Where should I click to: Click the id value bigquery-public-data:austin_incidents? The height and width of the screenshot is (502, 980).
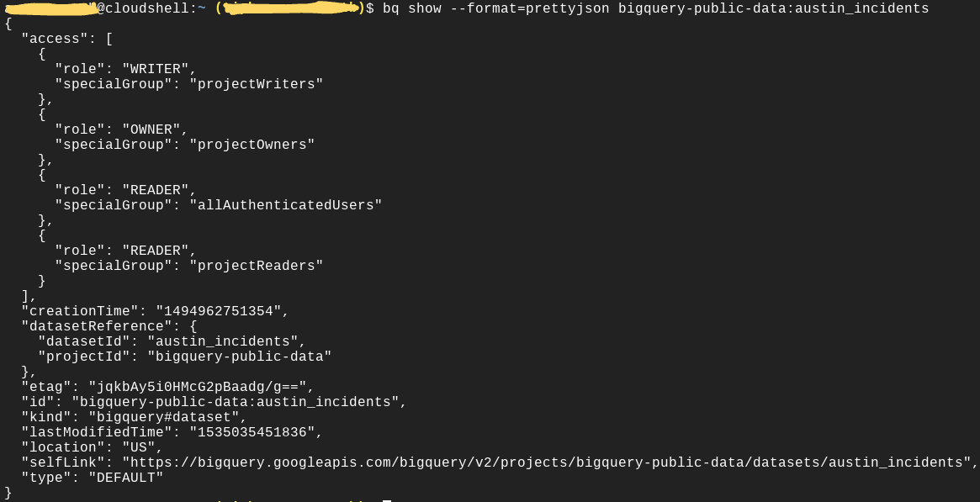click(x=235, y=401)
